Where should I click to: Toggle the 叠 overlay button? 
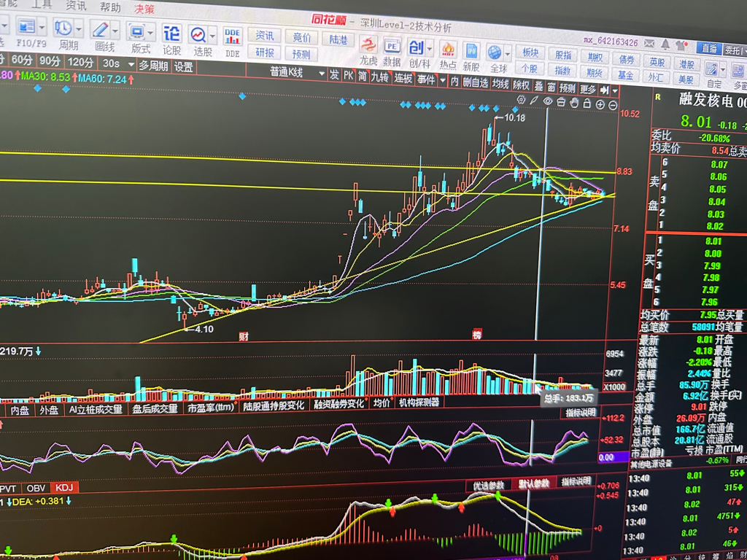tap(539, 86)
